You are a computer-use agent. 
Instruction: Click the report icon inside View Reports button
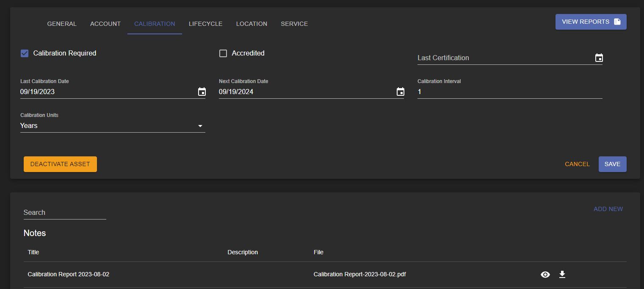(617, 21)
